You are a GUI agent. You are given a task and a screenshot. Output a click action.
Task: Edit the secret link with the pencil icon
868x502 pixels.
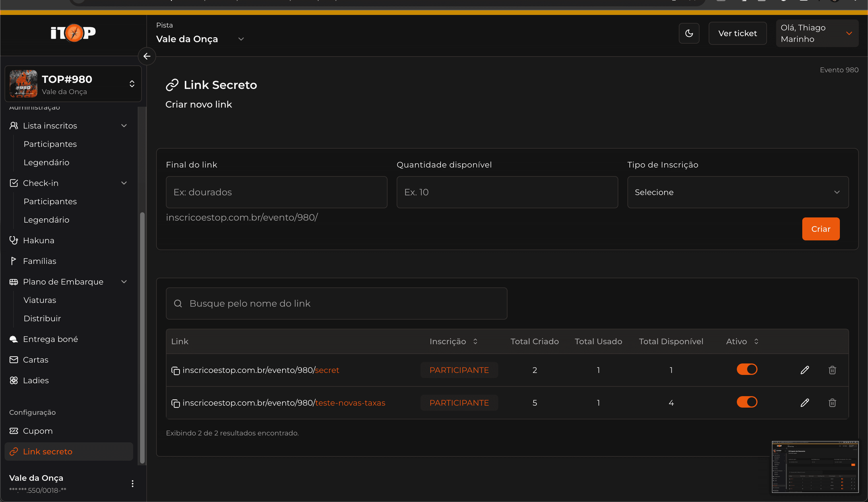[x=805, y=370]
